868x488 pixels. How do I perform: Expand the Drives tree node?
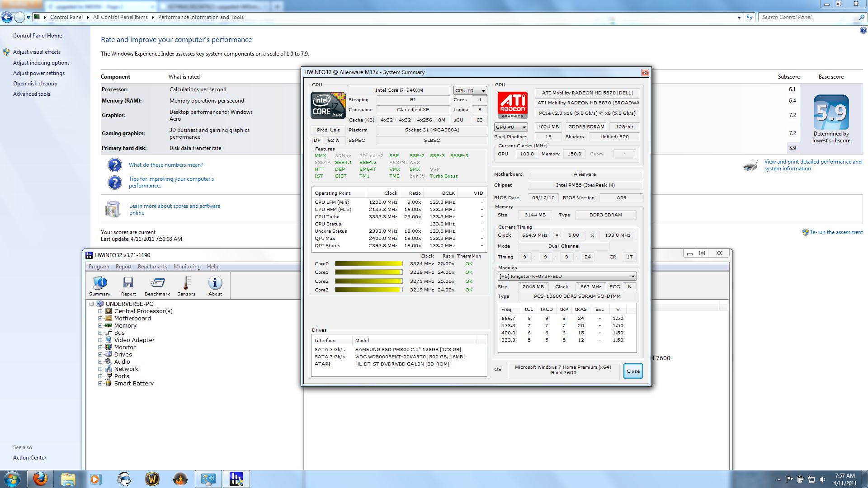100,355
